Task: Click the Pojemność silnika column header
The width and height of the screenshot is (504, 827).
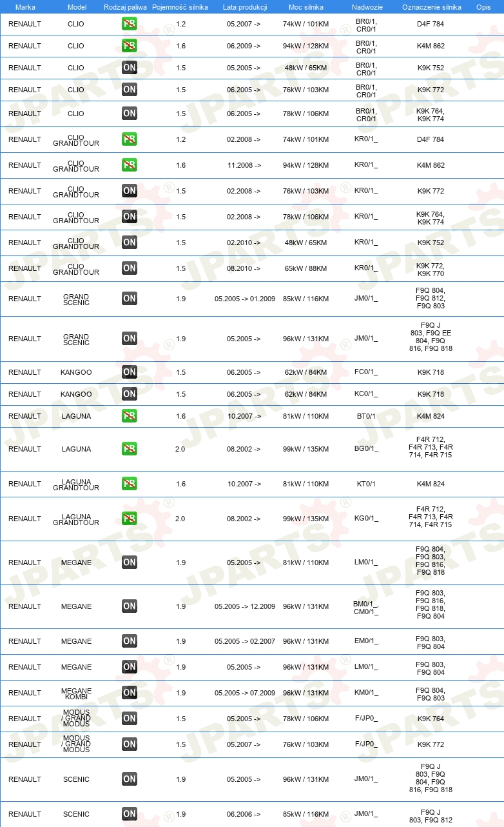Action: tap(180, 7)
